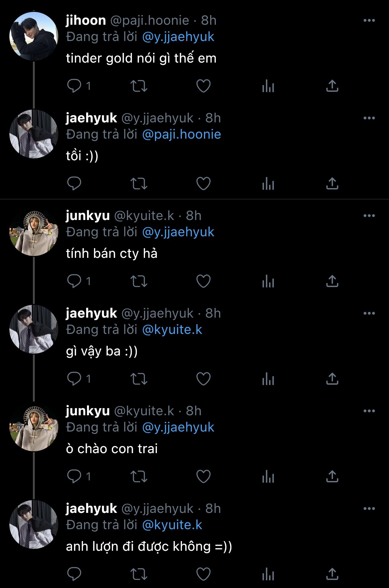Like jihoon's "tinder gold" reply
389x588 pixels.
(203, 86)
